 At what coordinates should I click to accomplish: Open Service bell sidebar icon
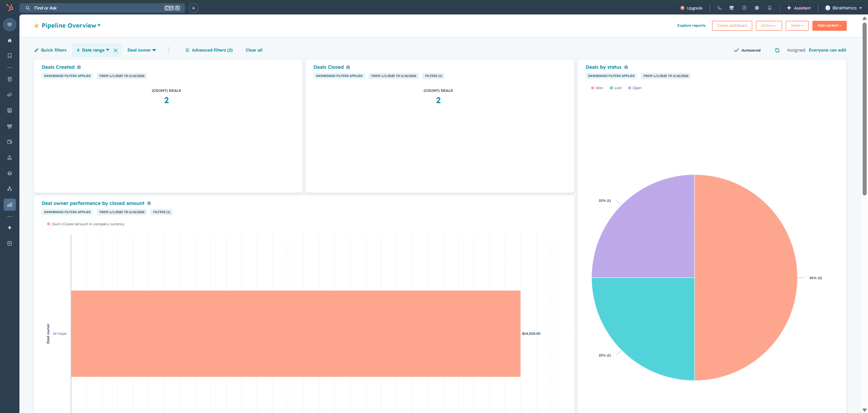(x=9, y=157)
